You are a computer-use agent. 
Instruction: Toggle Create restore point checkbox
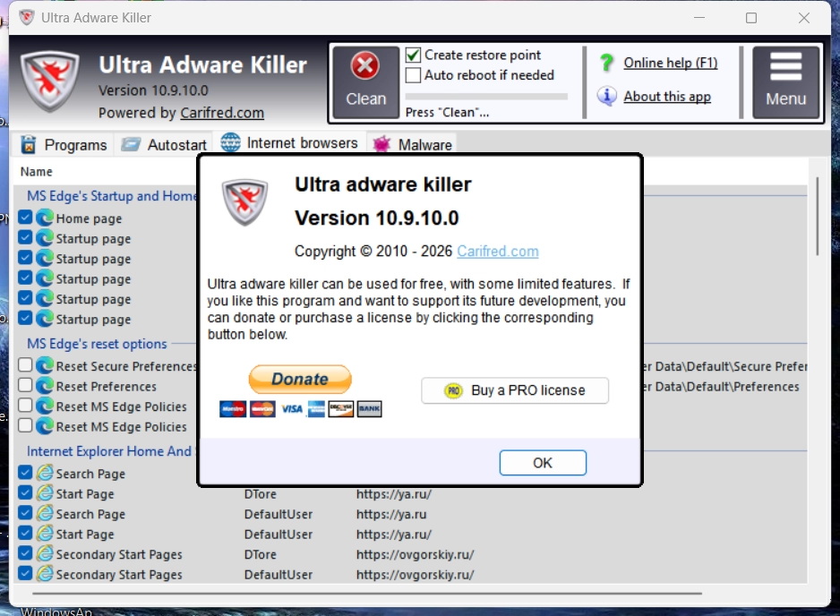pos(413,56)
